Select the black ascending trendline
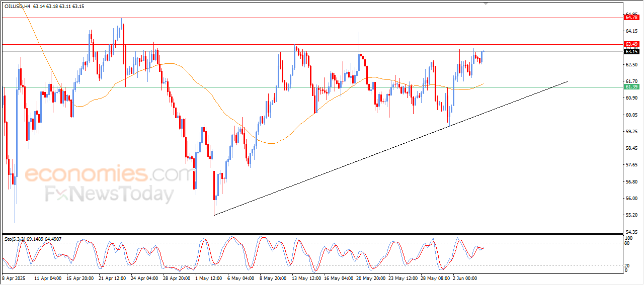This screenshot has width=644, height=285. point(391,148)
